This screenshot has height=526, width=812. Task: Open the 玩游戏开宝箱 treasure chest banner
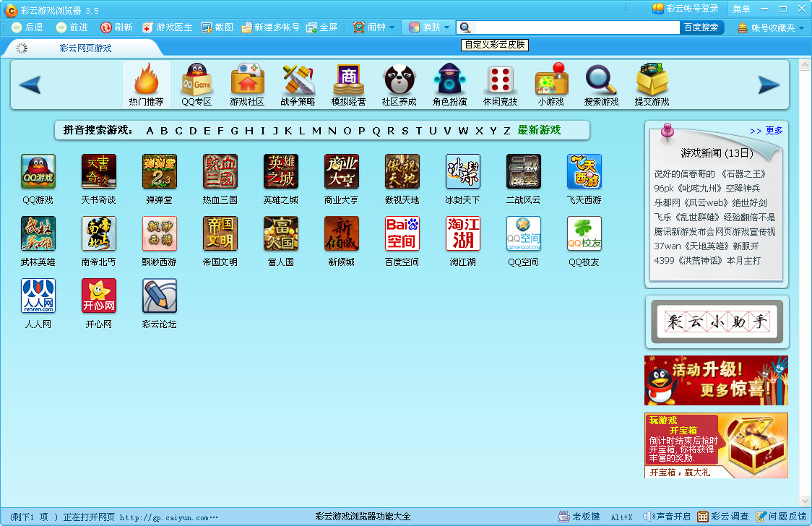tap(716, 445)
